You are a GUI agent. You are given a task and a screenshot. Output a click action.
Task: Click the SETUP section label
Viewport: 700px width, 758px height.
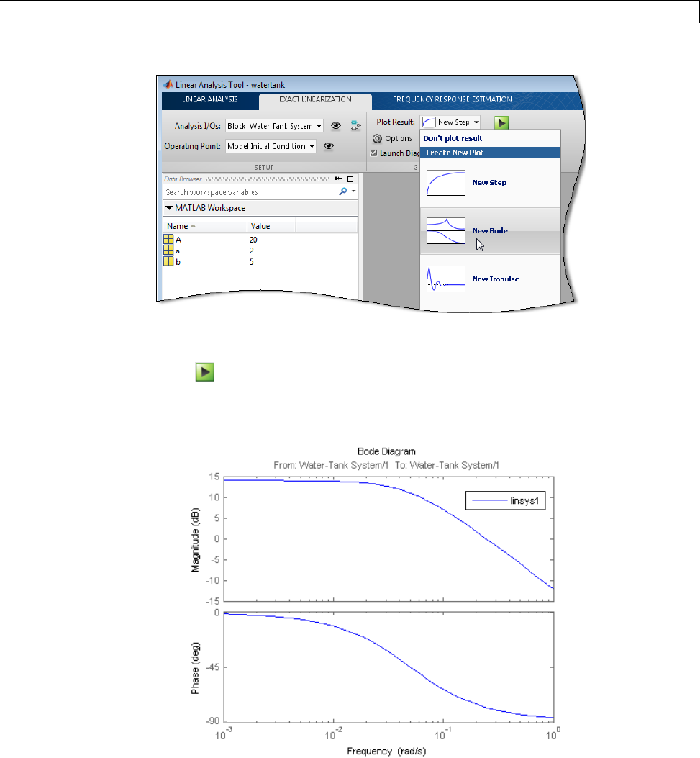tap(264, 167)
